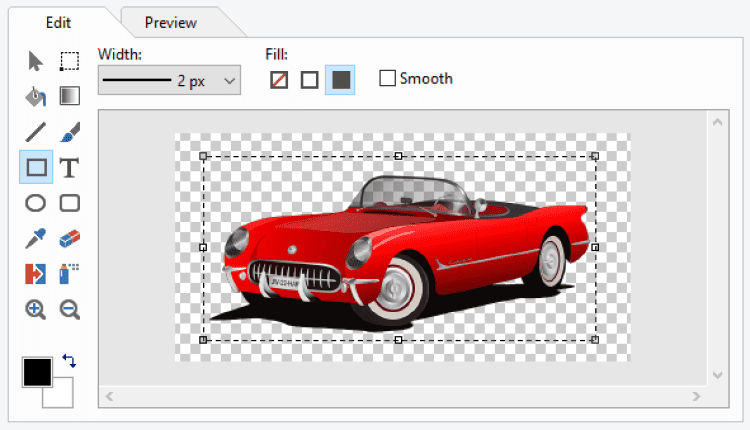Choose the rectangular marquee selection tool
The image size is (750, 430).
click(69, 62)
